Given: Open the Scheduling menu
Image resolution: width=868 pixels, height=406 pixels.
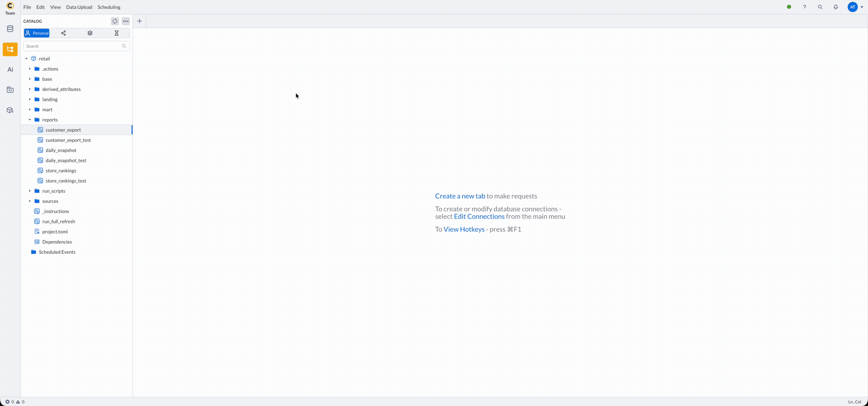Looking at the screenshot, I should tap(109, 7).
